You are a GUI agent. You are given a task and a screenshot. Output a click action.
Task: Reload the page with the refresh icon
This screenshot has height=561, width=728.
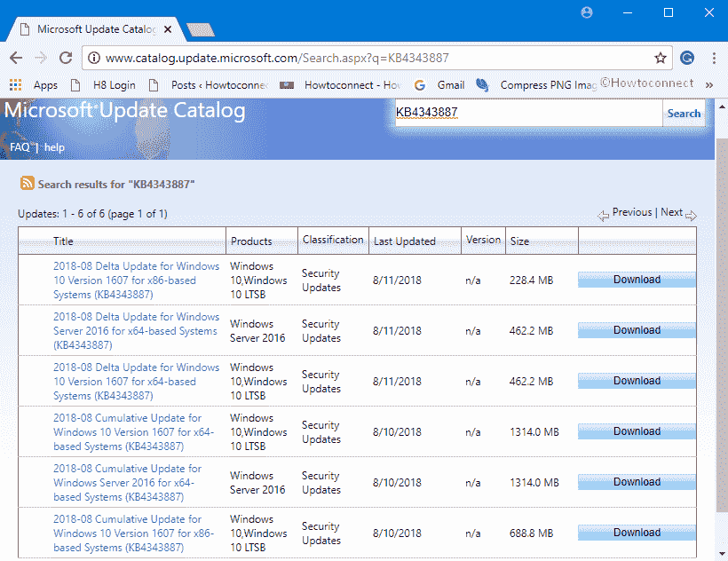point(66,58)
